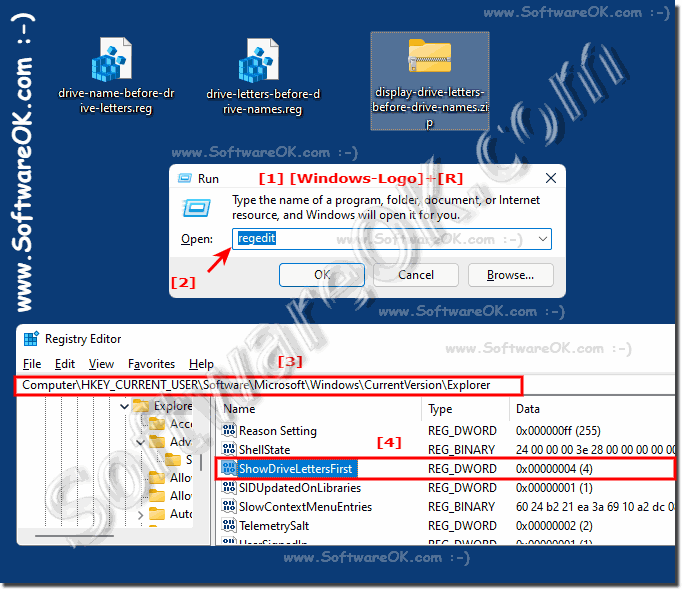Select the Explore... key label in tree
The width and height of the screenshot is (682, 590).
pos(173,406)
